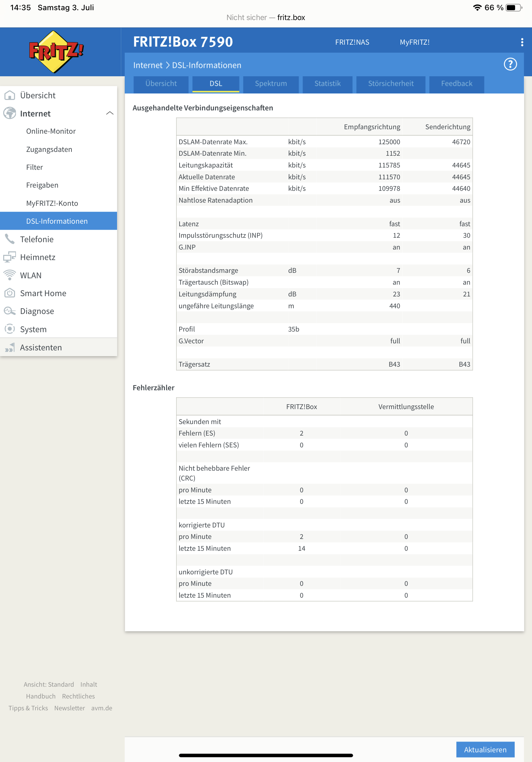The image size is (532, 762).
Task: Click the Profil value 35b
Action: pyautogui.click(x=293, y=329)
